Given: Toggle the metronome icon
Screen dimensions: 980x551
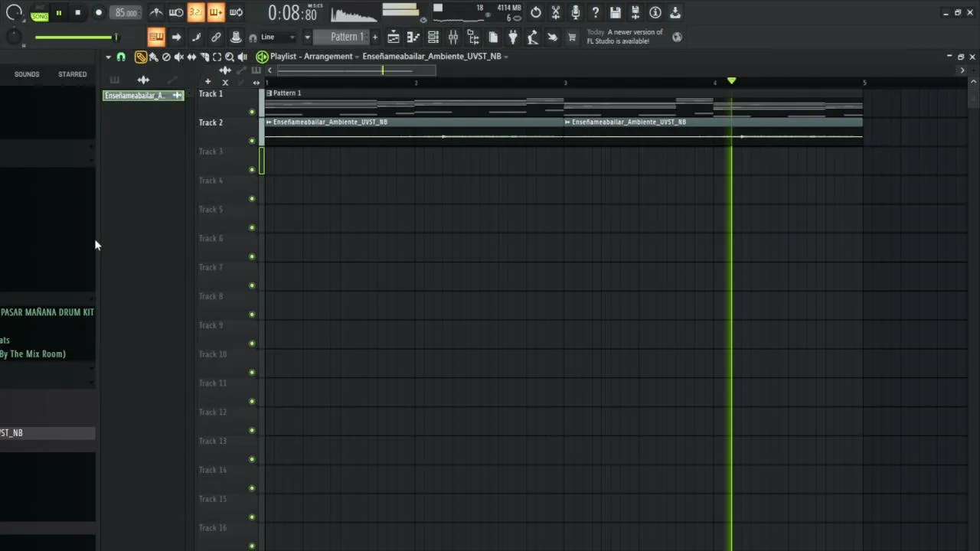Looking at the screenshot, I should coord(156,12).
